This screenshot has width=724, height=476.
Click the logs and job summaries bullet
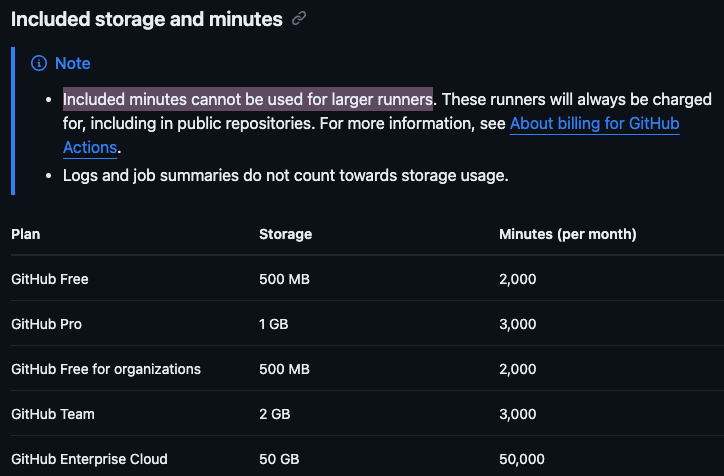pyautogui.click(x=285, y=175)
